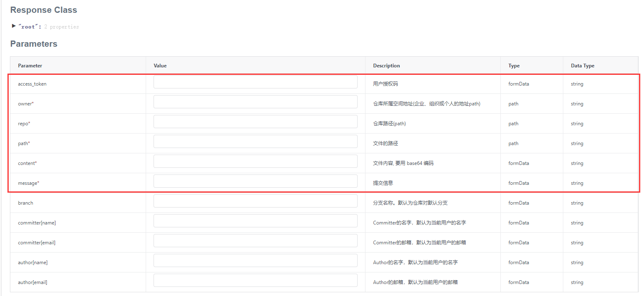Screen dimensions: 644x296
Task: Click the "分支名称" branch description
Action: (410, 203)
